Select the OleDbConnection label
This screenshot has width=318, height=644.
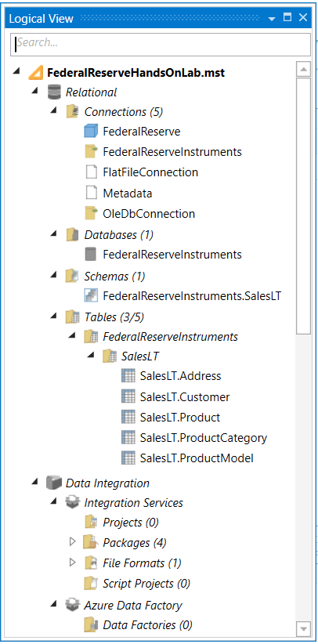point(149,214)
